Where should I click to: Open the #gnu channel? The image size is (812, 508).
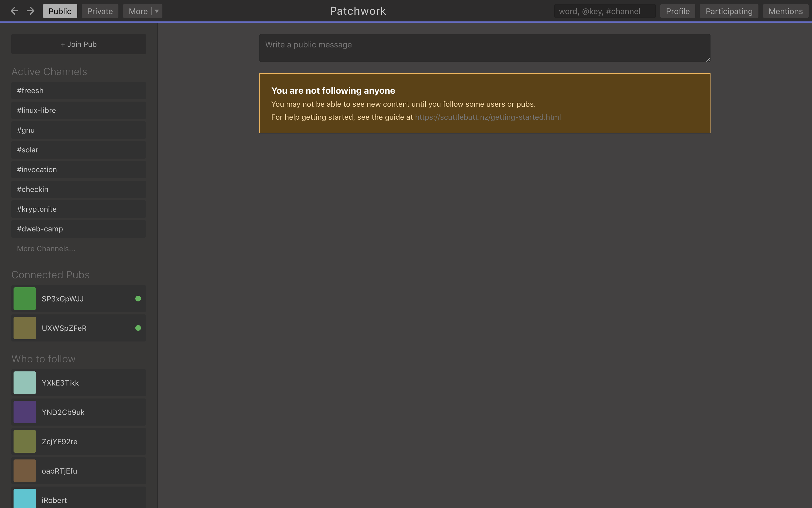(78, 130)
